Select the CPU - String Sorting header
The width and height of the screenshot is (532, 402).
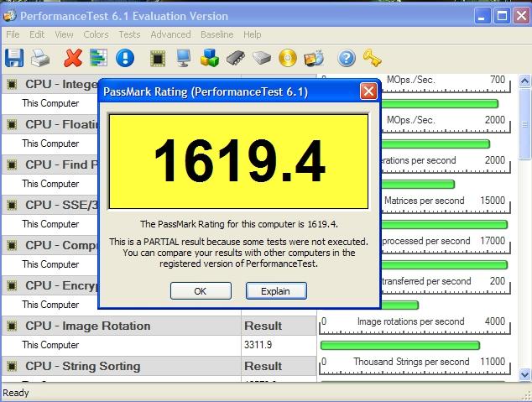point(83,366)
